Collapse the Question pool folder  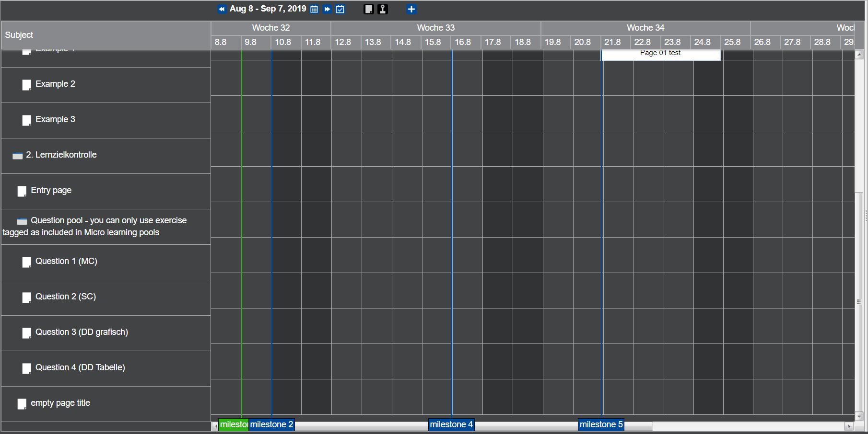coord(22,221)
